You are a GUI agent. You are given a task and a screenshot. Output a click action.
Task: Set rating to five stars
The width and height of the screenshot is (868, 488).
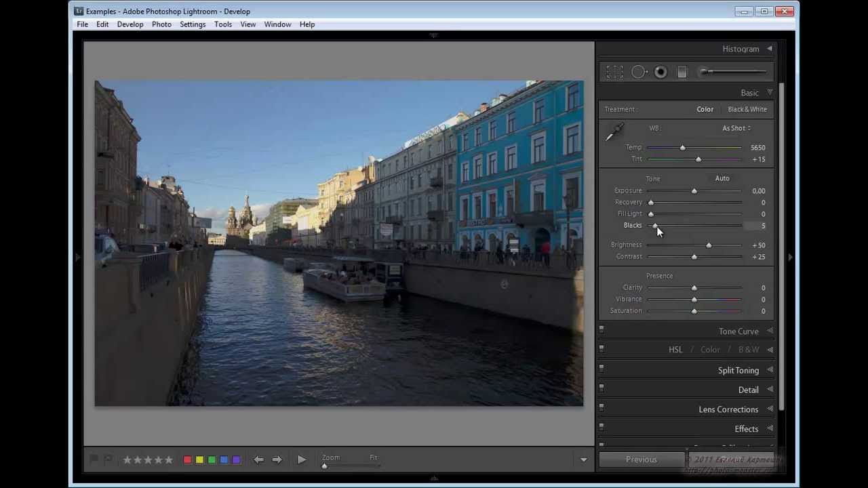pos(169,460)
